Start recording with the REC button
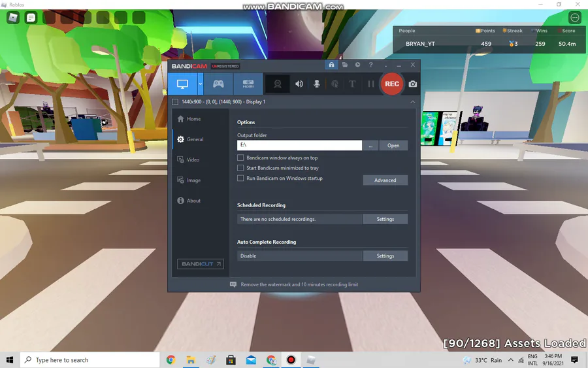The height and width of the screenshot is (368, 588). 392,84
